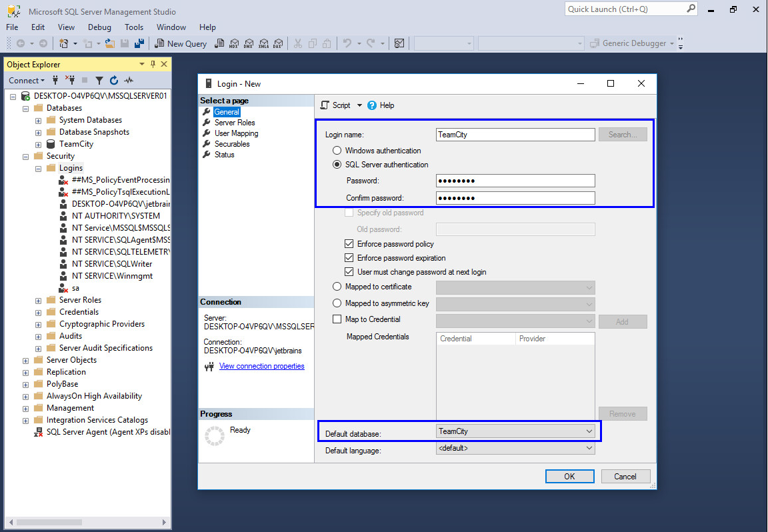Refresh the Object Explorer tree

point(114,81)
